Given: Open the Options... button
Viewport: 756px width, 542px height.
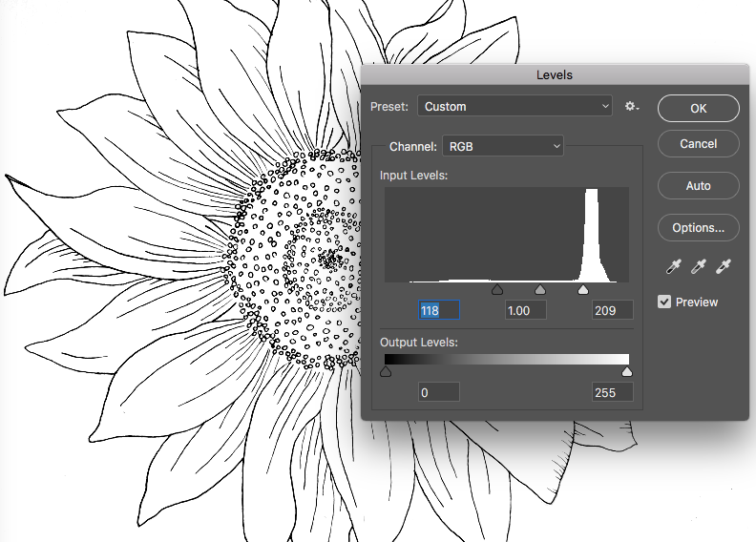Looking at the screenshot, I should (698, 228).
